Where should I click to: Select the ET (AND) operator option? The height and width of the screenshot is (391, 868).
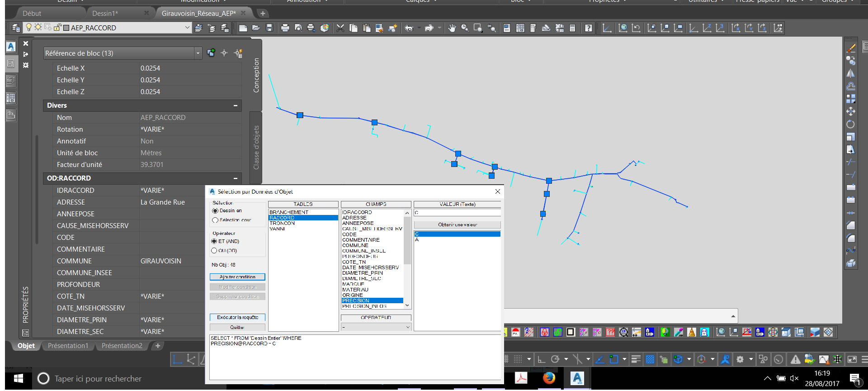[x=214, y=241]
